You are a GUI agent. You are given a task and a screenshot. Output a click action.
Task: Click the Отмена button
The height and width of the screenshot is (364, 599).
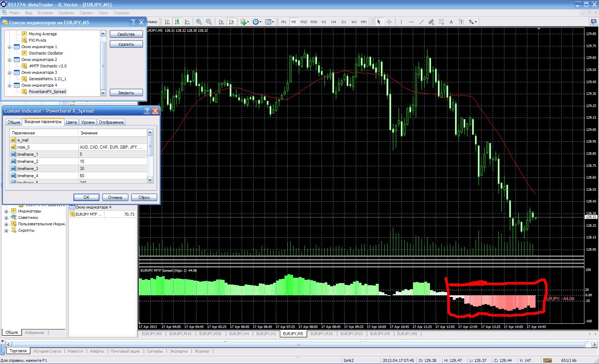click(115, 197)
